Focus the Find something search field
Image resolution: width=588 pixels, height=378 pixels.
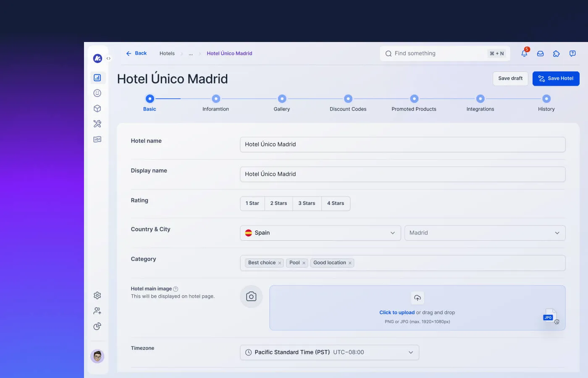(445, 53)
